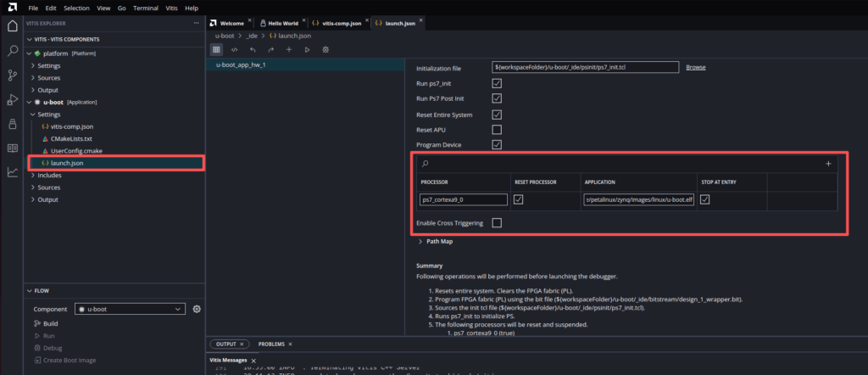Click the search magnifier in processor table
Screen dimensions: 868x375
coord(426,164)
